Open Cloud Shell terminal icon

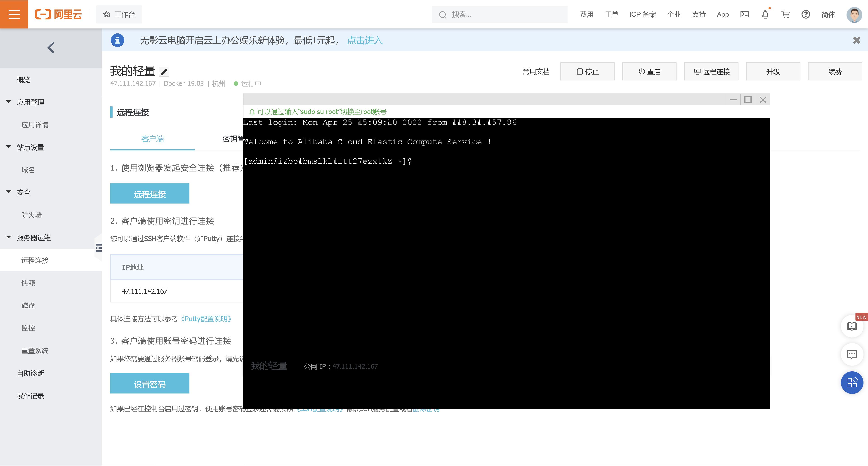pos(744,14)
